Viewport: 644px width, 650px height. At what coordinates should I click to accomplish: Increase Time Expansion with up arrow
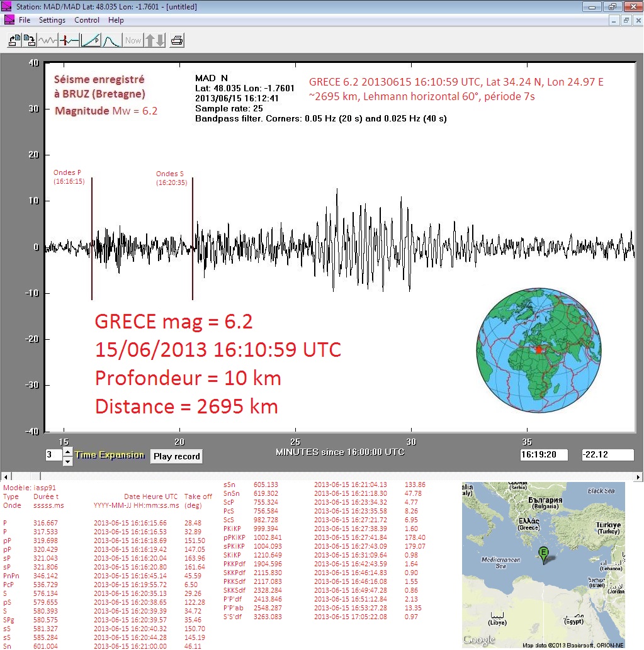(68, 452)
